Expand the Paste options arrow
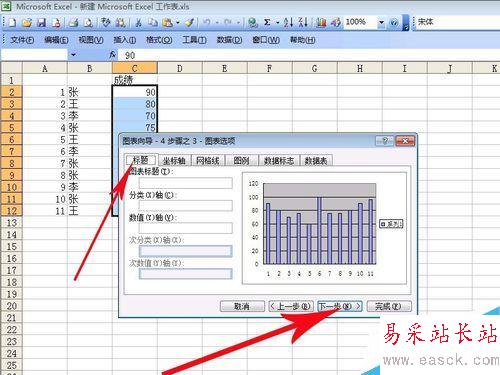The image size is (500, 375). [x=178, y=22]
